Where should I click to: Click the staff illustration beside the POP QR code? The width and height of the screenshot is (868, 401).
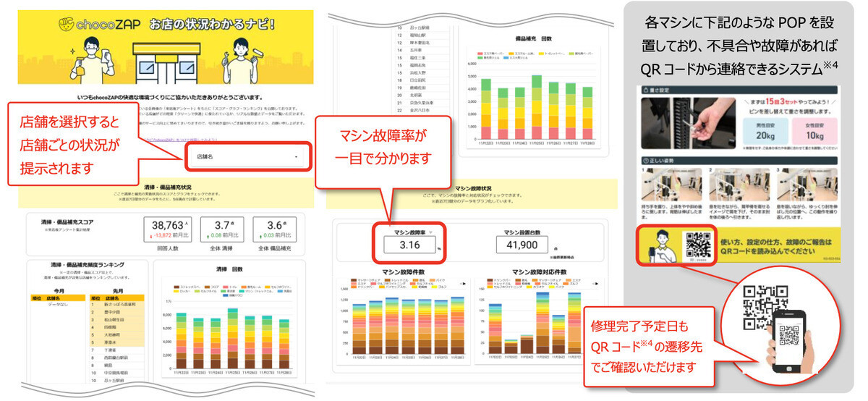click(660, 246)
